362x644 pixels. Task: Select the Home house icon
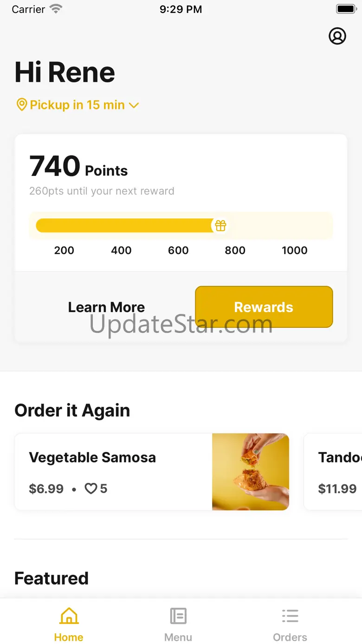69,616
